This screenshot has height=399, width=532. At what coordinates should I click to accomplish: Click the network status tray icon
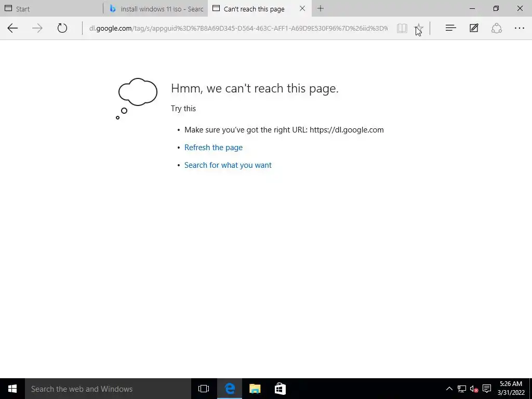pos(462,389)
